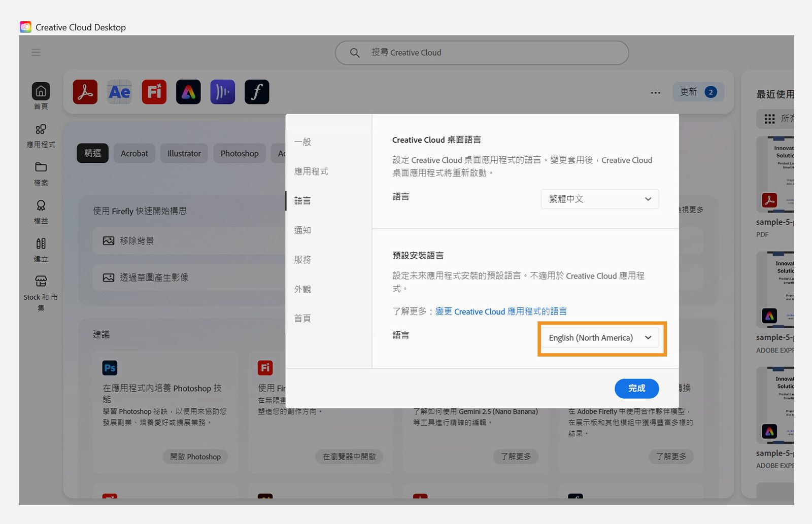Screen dimensions: 812x524
Task: Open Files (檔案) in the sidebar
Action: coord(41,174)
